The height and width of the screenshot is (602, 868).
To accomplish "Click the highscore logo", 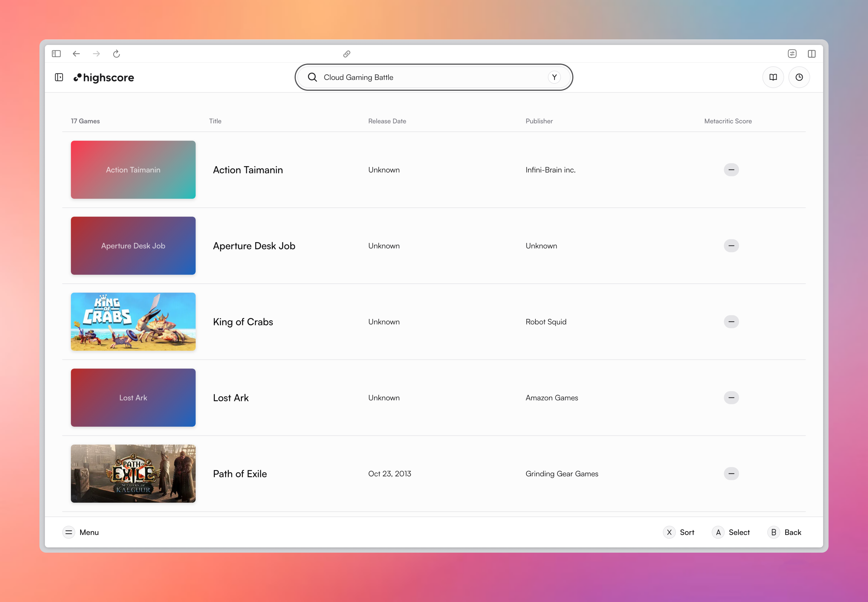I will pyautogui.click(x=104, y=77).
